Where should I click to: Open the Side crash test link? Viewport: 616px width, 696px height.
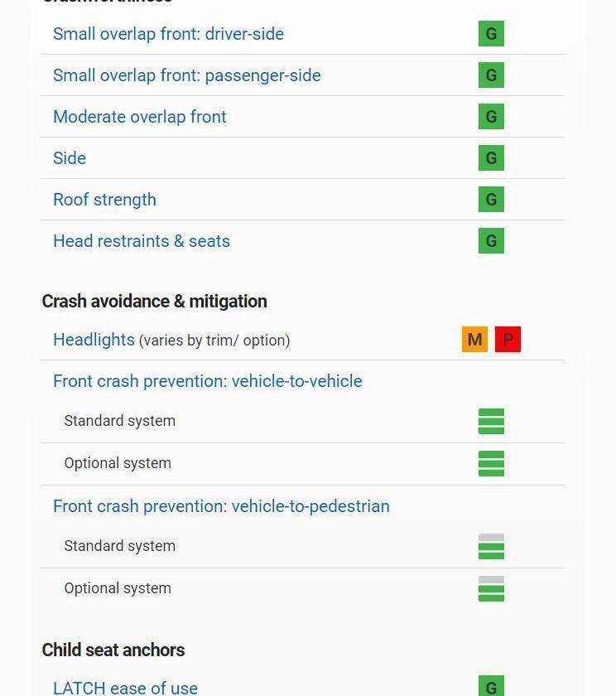tap(70, 158)
